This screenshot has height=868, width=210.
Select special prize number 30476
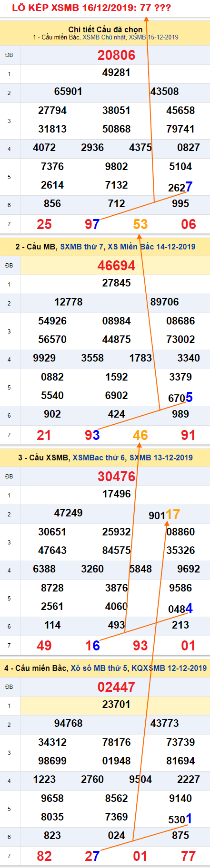[117, 477]
